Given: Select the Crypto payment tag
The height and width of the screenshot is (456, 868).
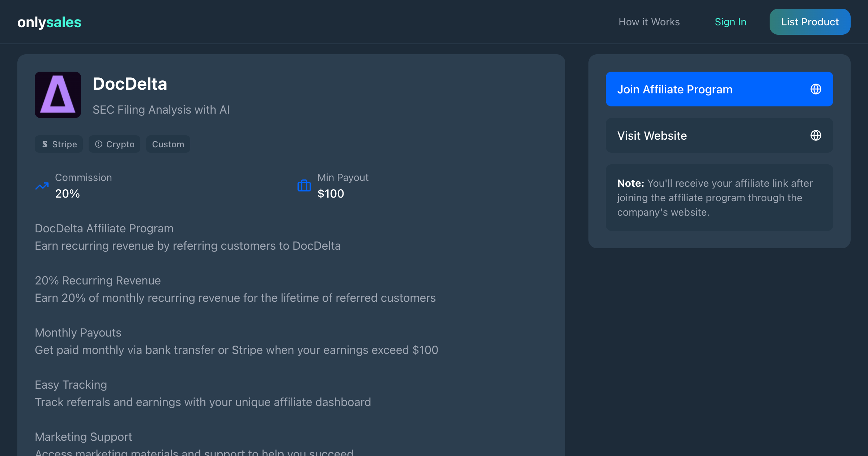Looking at the screenshot, I should 114,144.
